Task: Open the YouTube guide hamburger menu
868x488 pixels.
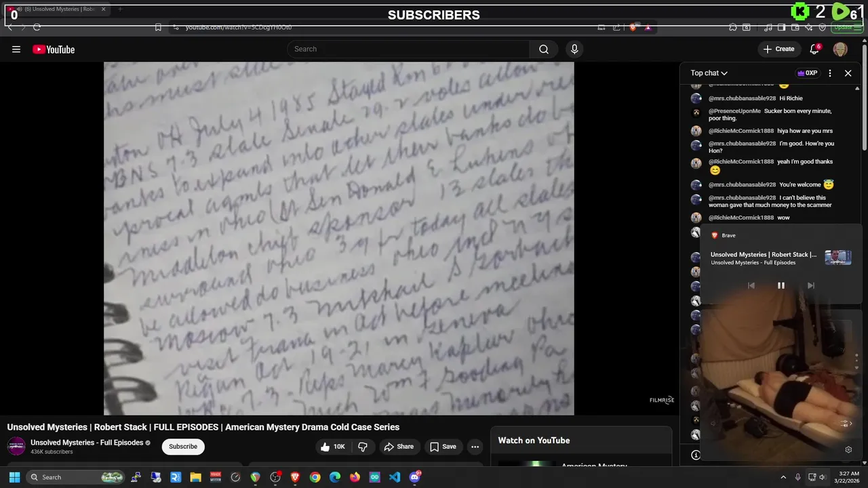Action: pyautogui.click(x=16, y=49)
